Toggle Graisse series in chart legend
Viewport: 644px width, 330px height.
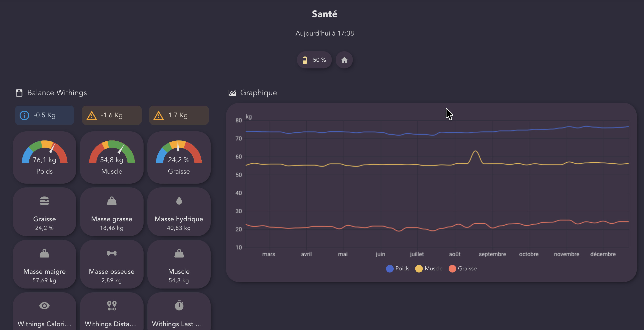[x=462, y=268]
